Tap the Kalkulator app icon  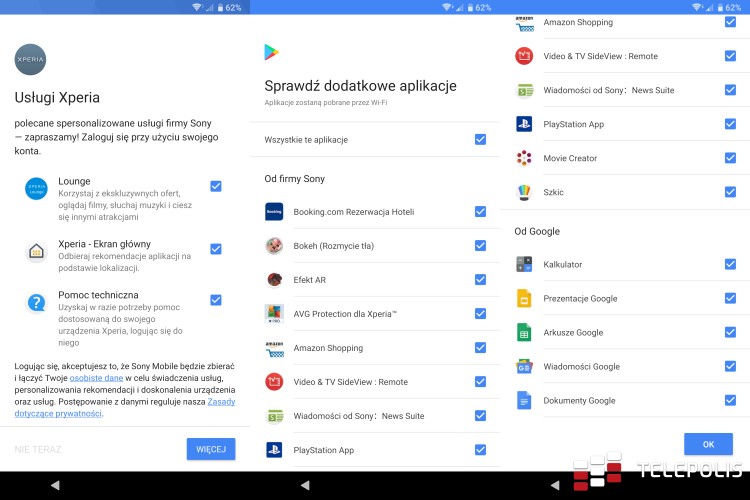524,265
